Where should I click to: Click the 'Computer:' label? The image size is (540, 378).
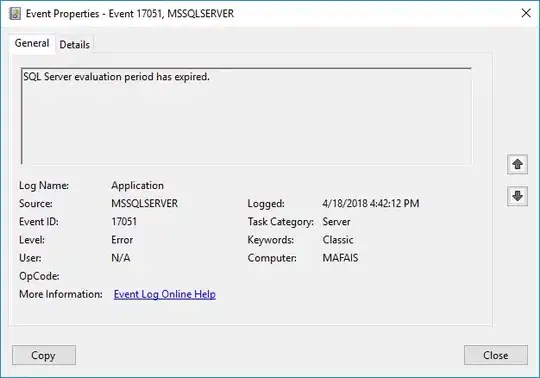(272, 258)
